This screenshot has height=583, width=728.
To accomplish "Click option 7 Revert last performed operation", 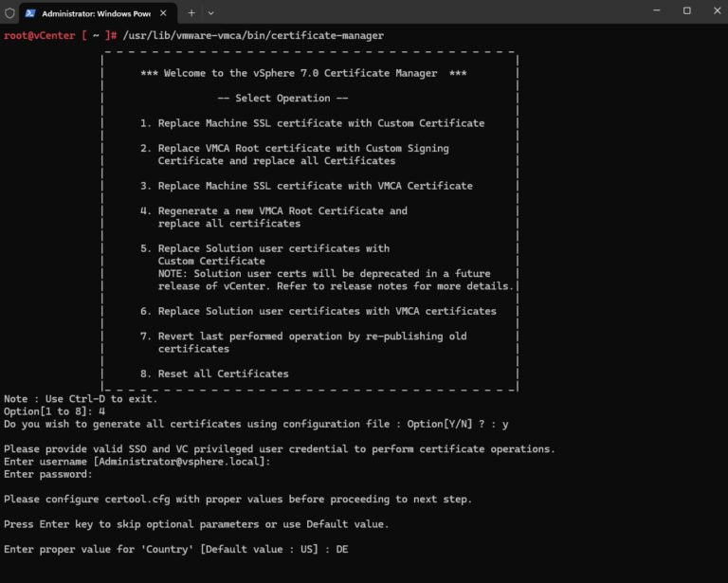I will (x=303, y=337).
